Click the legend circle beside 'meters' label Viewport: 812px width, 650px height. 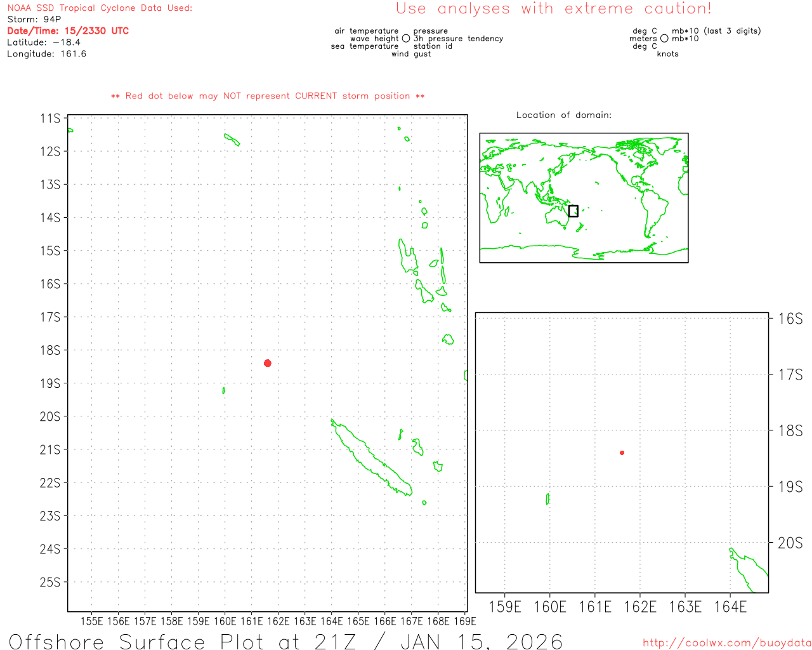click(664, 39)
